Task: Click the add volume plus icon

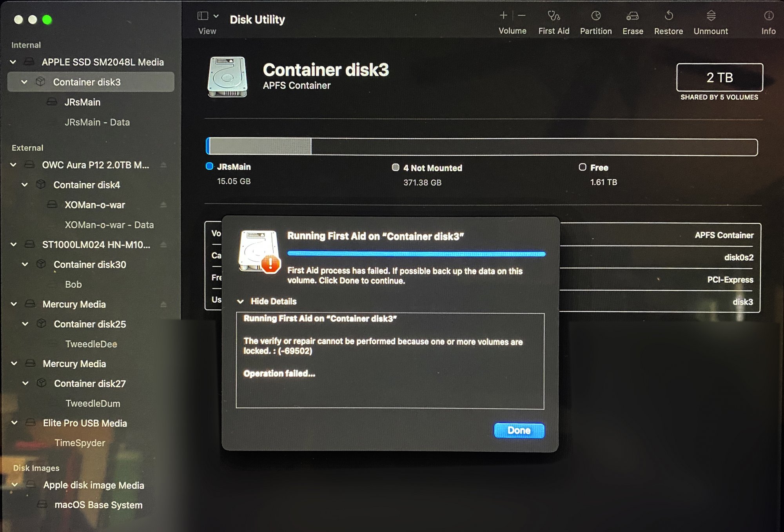Action: click(x=503, y=16)
